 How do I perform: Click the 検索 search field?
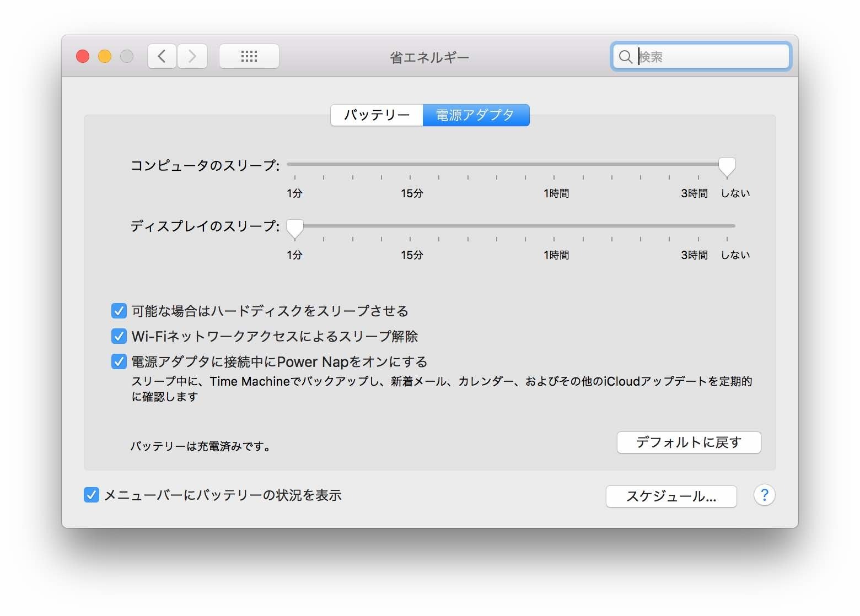click(x=701, y=57)
